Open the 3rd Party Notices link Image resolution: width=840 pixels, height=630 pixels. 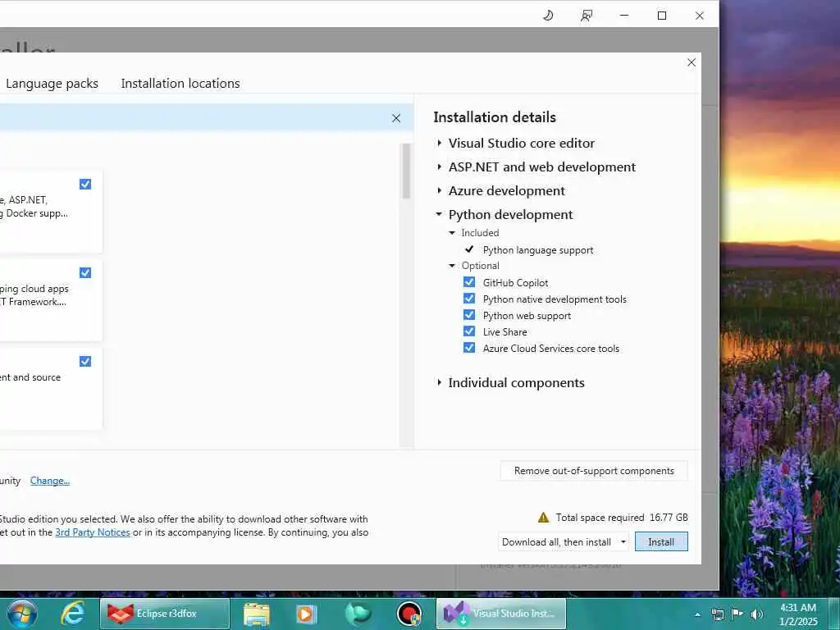[x=93, y=532]
